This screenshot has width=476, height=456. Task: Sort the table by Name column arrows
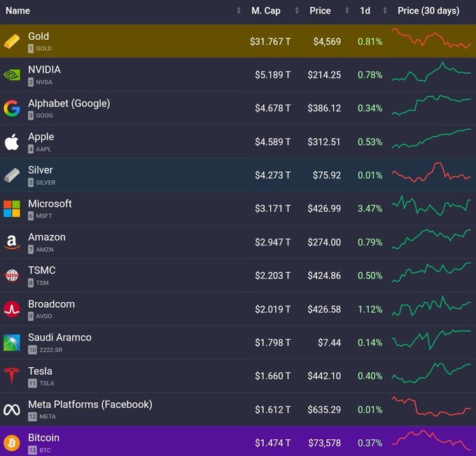(x=239, y=10)
